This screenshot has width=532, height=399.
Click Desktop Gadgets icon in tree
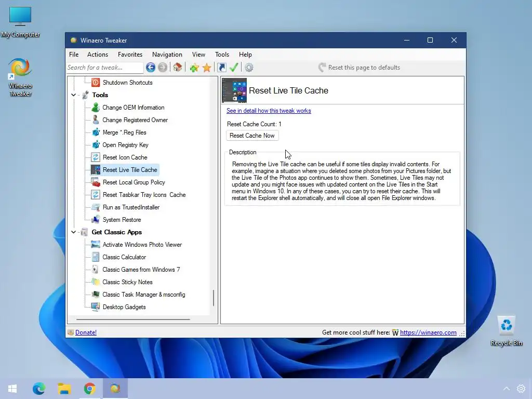96,307
